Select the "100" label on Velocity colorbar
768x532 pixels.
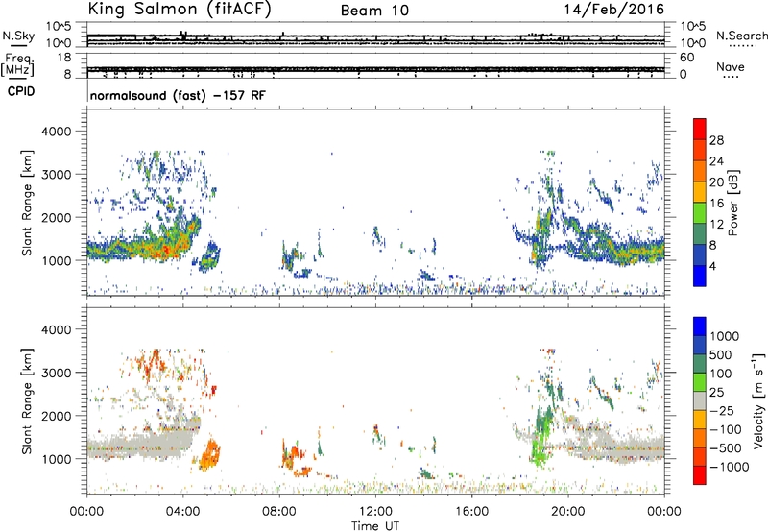(x=723, y=374)
